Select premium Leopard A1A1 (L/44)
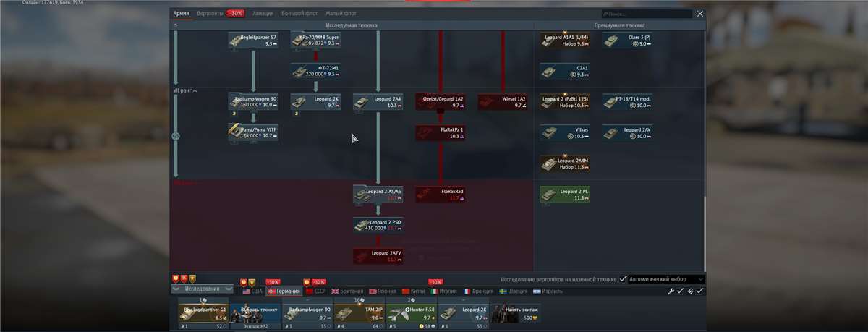 (x=566, y=41)
